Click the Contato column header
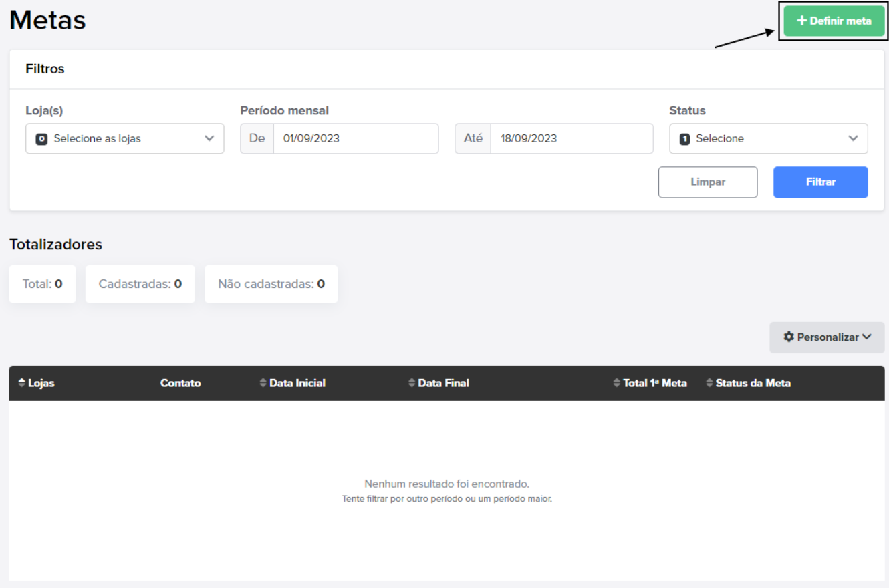The image size is (889, 588). pyautogui.click(x=180, y=383)
